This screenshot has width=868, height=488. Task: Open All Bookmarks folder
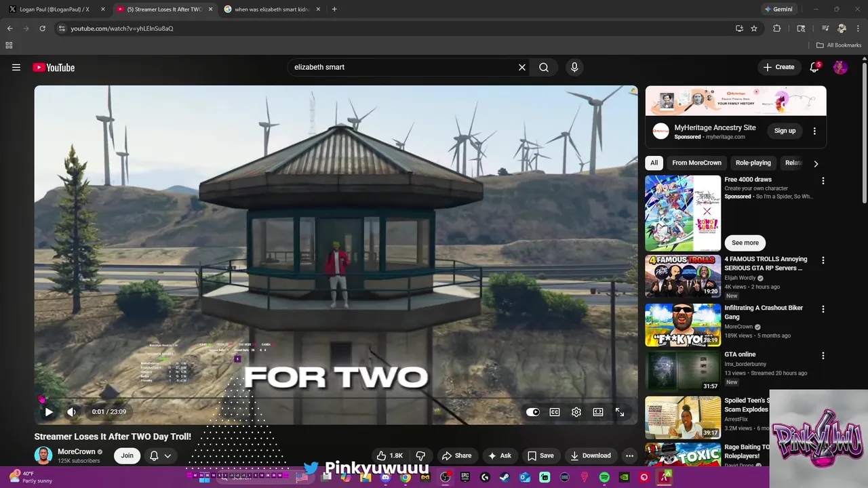coord(839,45)
